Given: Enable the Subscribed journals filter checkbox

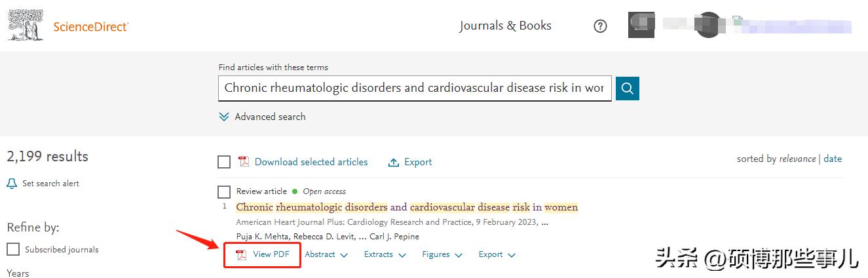Looking at the screenshot, I should [x=13, y=249].
